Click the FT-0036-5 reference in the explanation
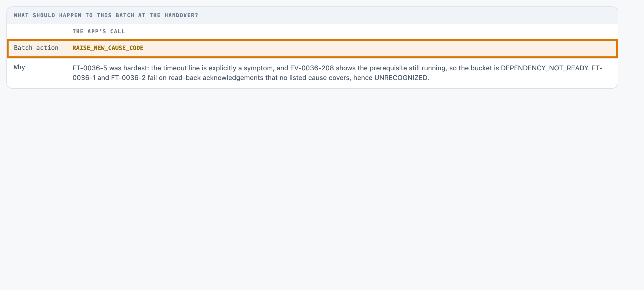Image resolution: width=644 pixels, height=290 pixels. click(90, 68)
